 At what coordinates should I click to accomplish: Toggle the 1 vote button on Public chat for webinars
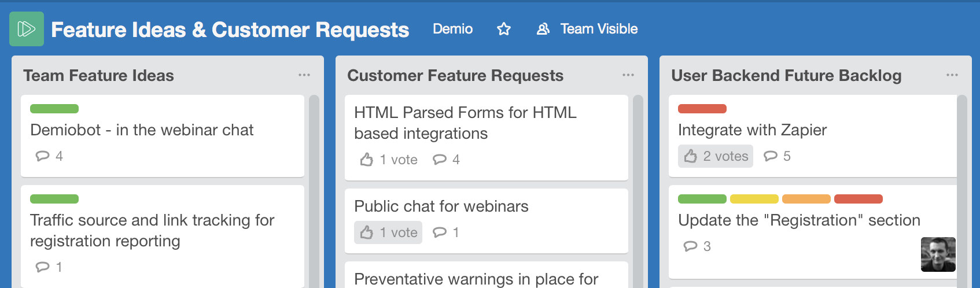388,232
